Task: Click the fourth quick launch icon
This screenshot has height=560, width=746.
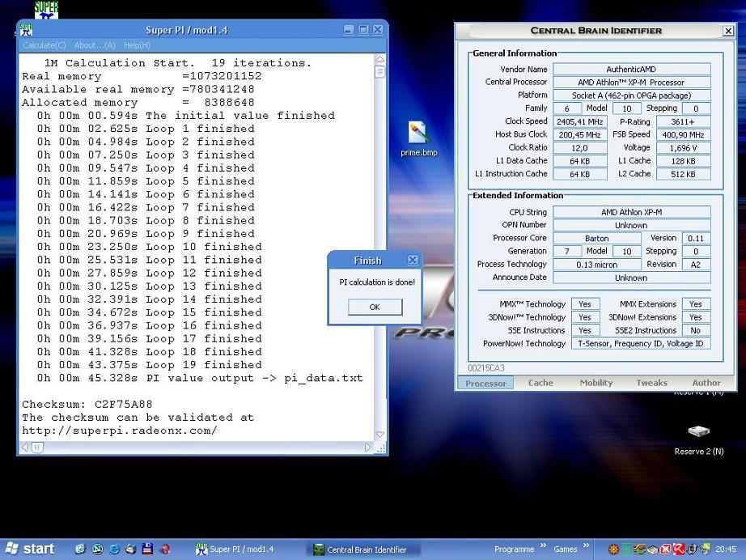Action: [x=131, y=549]
